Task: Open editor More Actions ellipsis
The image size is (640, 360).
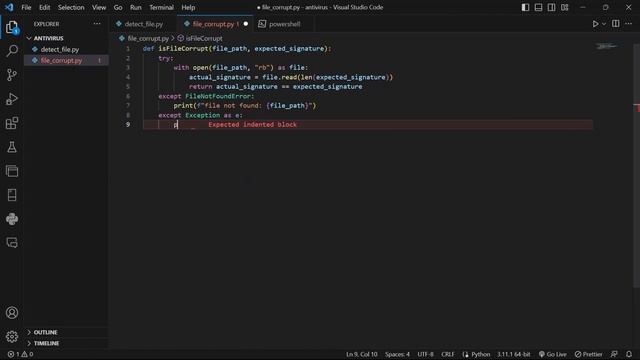Action: pos(629,24)
